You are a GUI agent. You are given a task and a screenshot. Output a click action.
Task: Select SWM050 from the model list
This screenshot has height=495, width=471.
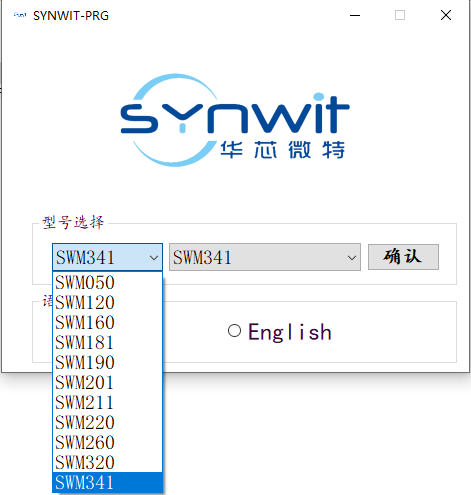(107, 282)
